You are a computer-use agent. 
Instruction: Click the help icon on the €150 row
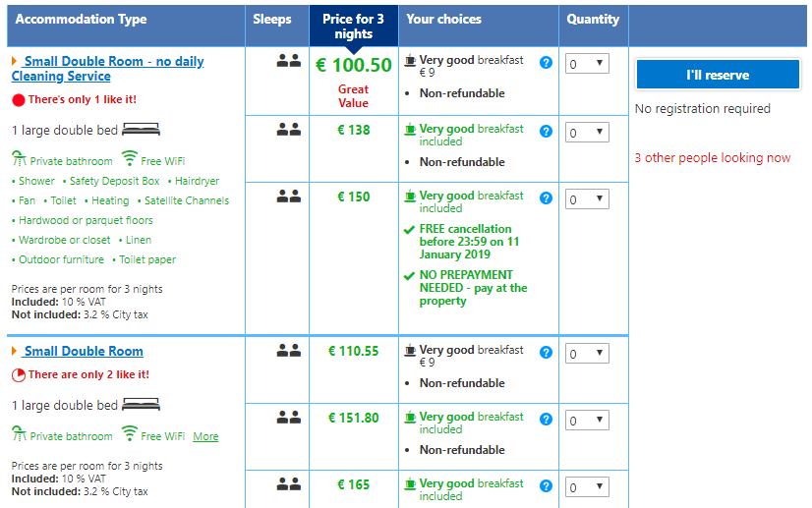[547, 199]
